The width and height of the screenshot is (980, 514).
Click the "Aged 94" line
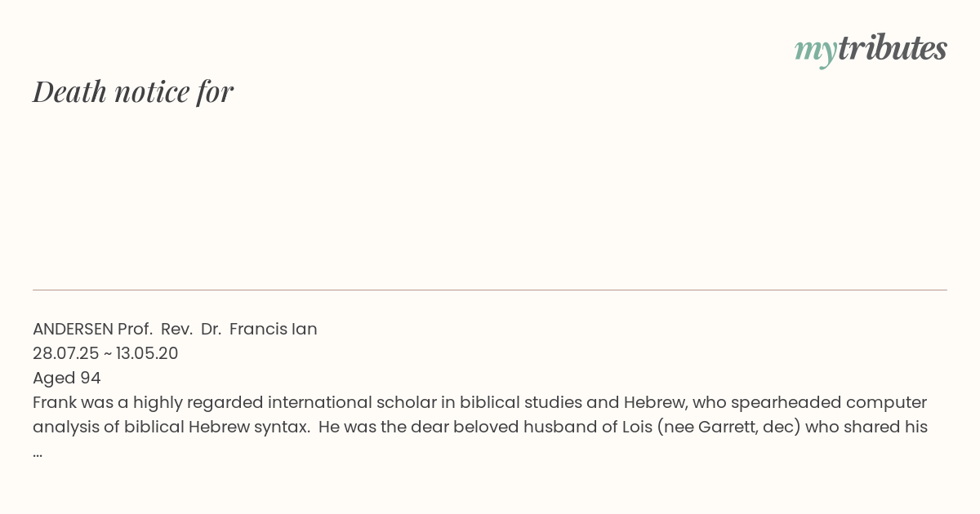pos(67,378)
